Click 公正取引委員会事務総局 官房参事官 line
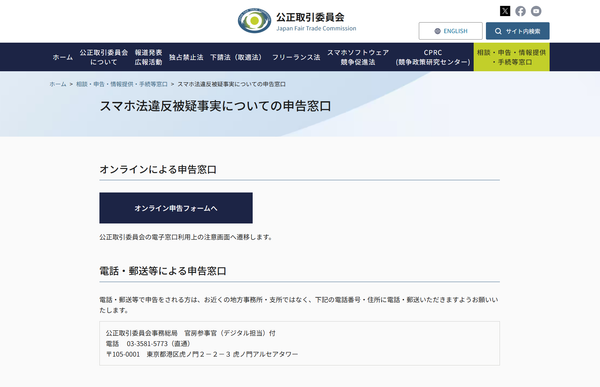This screenshot has height=387, width=600. coord(191,333)
